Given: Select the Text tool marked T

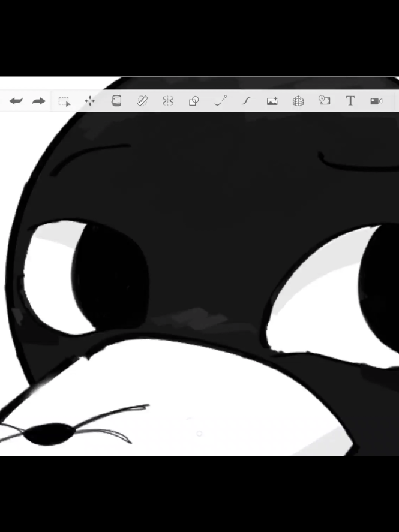Looking at the screenshot, I should click(x=350, y=101).
